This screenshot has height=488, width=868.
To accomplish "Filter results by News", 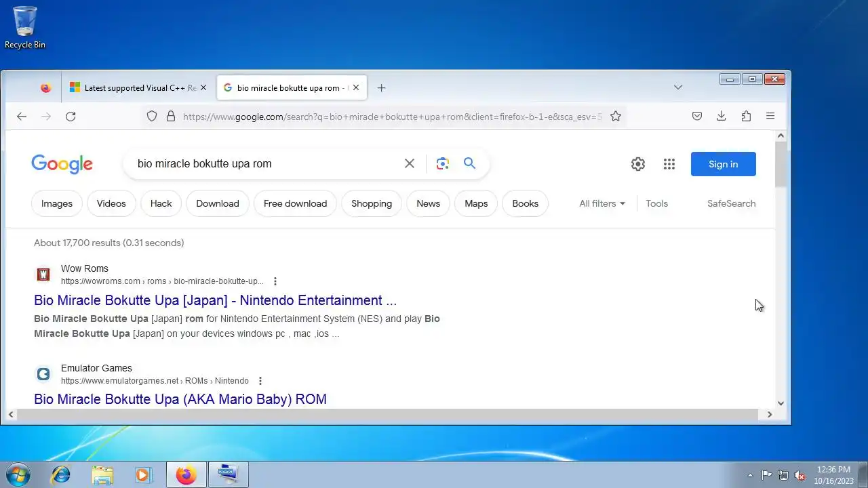I will click(428, 203).
